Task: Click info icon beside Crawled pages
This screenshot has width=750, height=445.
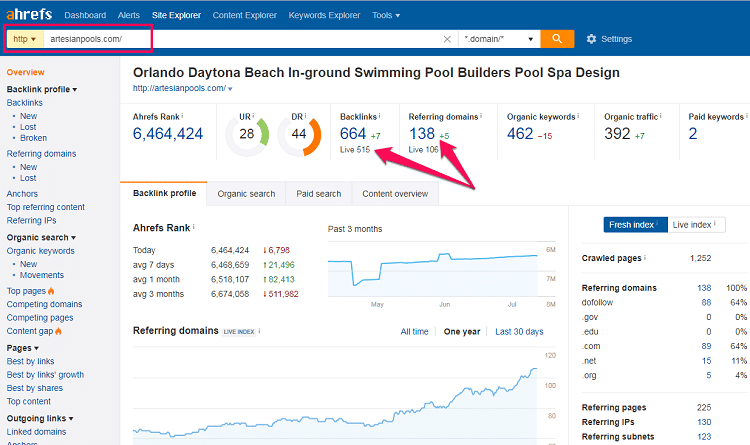Action: click(645, 257)
